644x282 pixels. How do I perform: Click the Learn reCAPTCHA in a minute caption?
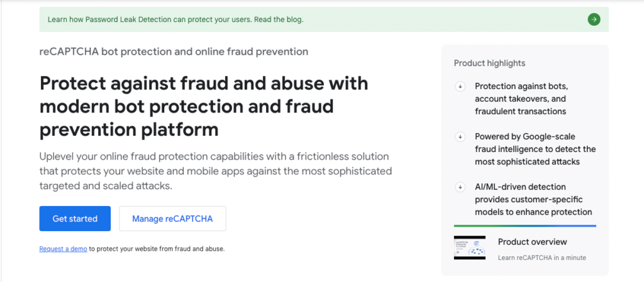tap(541, 258)
